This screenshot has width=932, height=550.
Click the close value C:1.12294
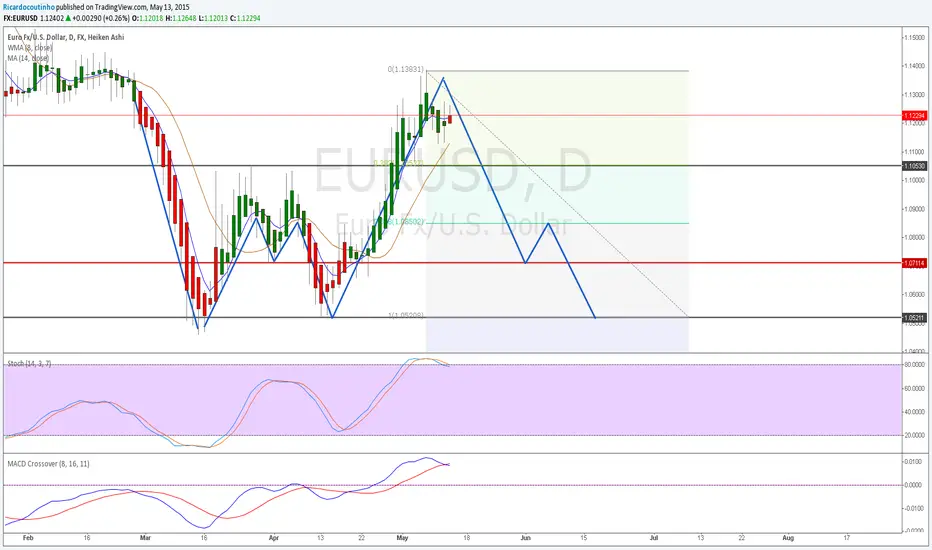[245, 18]
